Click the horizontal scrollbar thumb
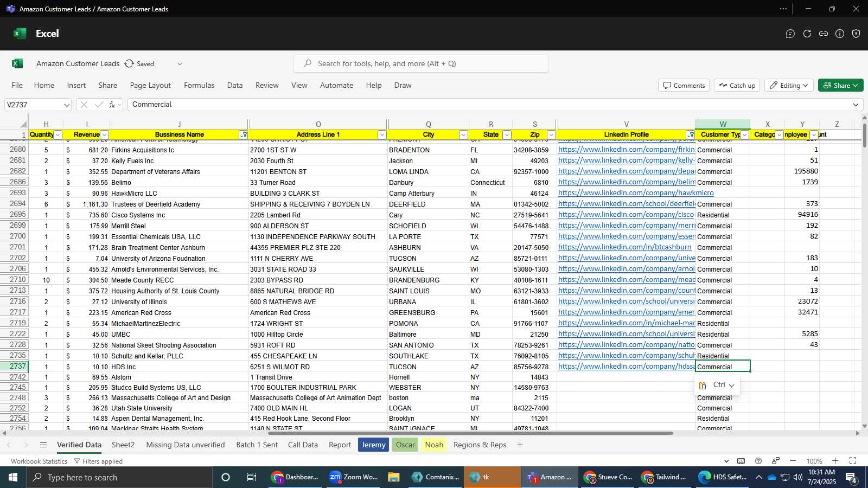868x488 pixels. pos(470,433)
